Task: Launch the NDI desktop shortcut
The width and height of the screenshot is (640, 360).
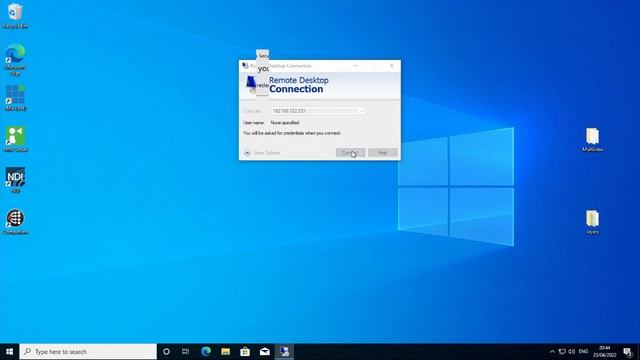Action: pyautogui.click(x=15, y=180)
